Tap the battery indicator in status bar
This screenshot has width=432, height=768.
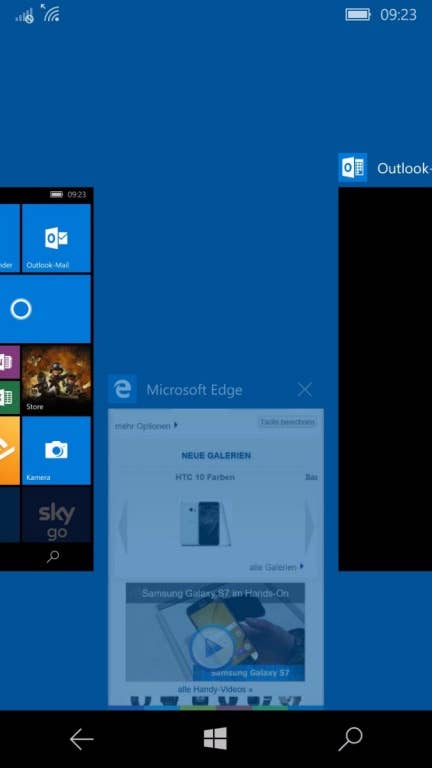[358, 15]
